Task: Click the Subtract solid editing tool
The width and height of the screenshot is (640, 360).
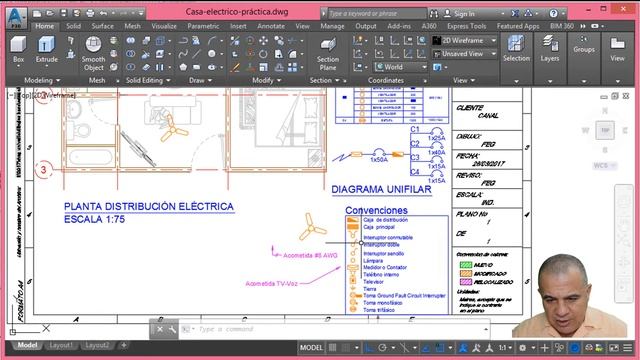Action: (131, 53)
